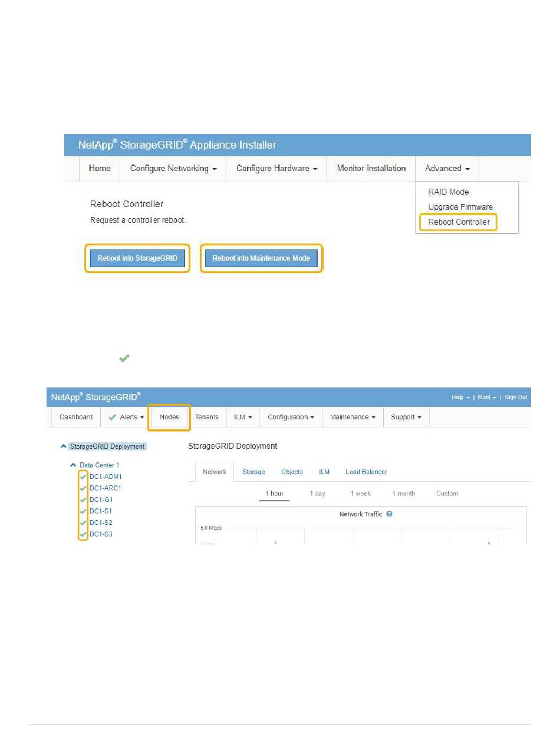Click the Reboot into Maintenance Mode button
Viewport: 560px width, 736px height.
coord(261,258)
